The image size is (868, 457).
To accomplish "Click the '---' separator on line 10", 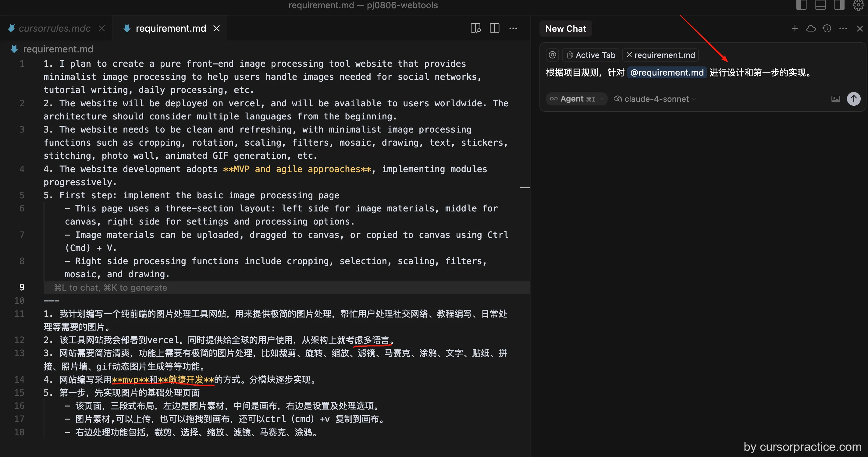I will [51, 300].
